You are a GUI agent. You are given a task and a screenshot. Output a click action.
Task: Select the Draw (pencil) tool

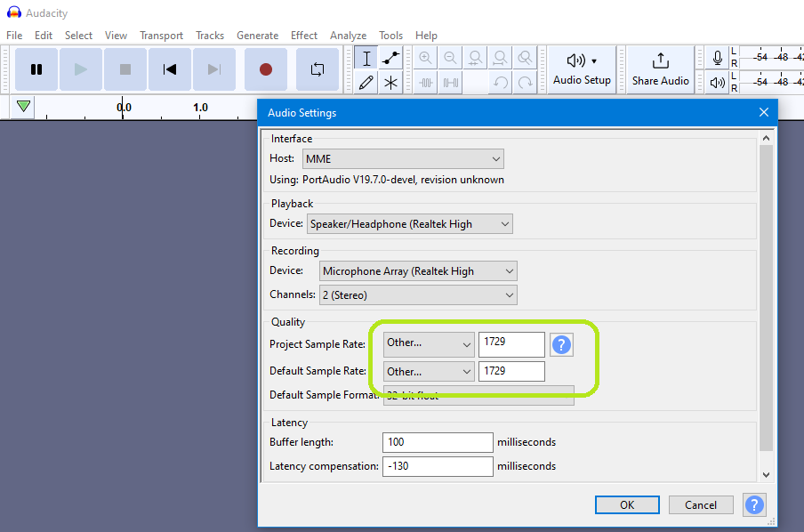click(x=366, y=83)
